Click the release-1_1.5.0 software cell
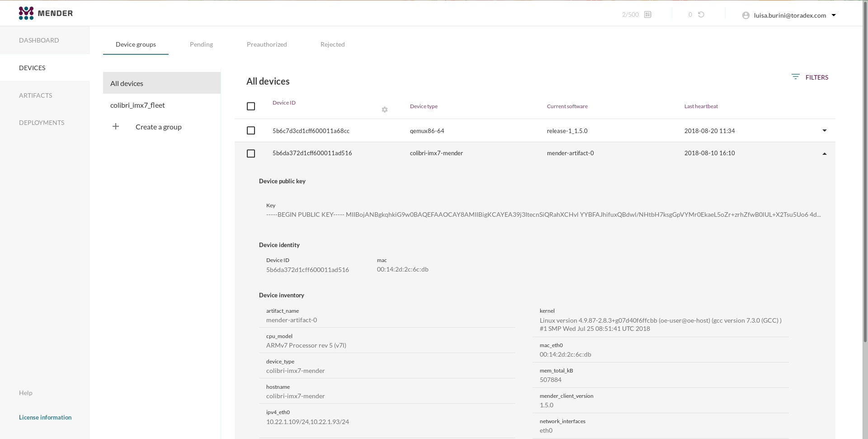The image size is (868, 439). pyautogui.click(x=567, y=131)
